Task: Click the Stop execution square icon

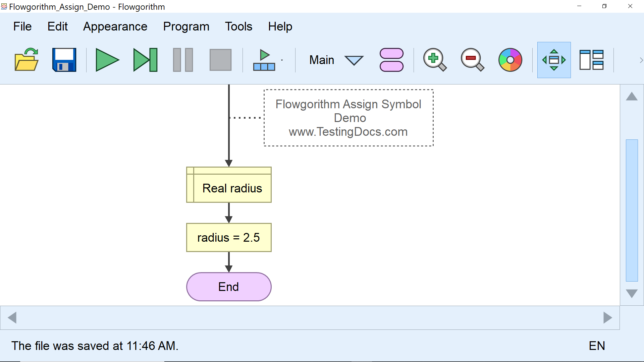Action: (x=220, y=60)
